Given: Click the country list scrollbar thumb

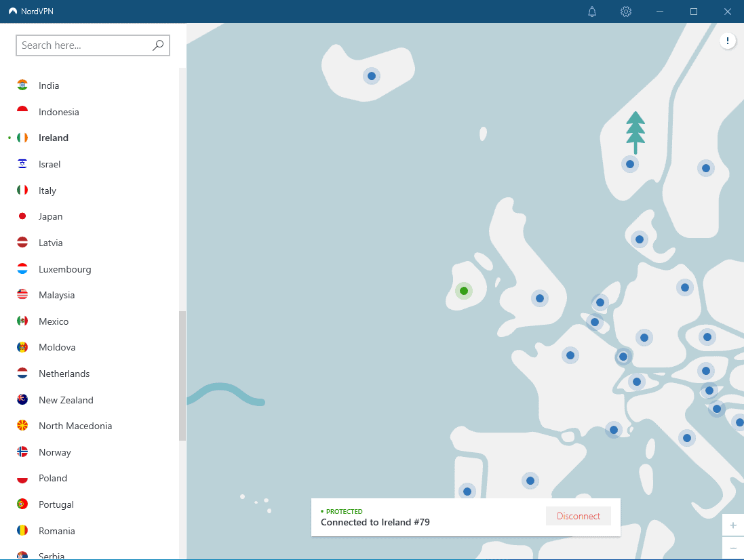Looking at the screenshot, I should pos(182,376).
